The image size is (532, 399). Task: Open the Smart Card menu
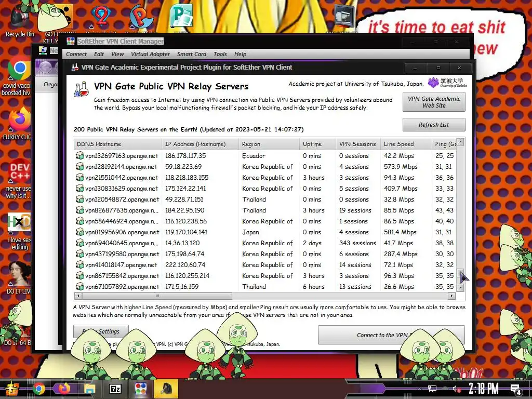pos(191,54)
